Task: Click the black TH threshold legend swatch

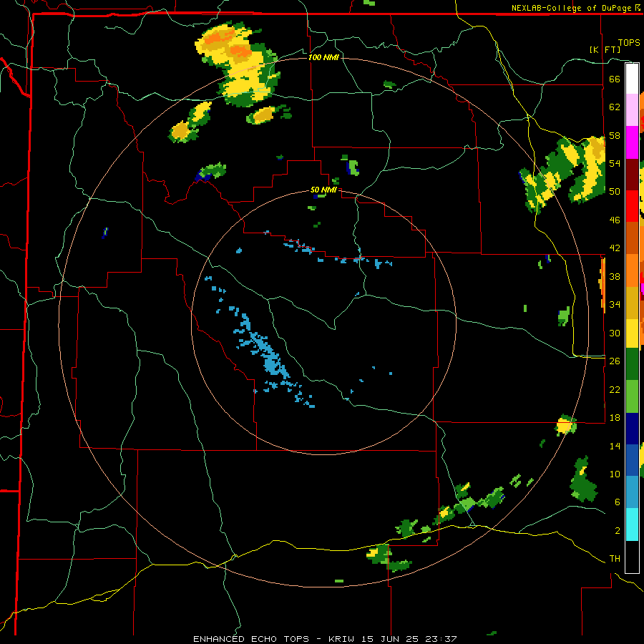Action: (632, 557)
